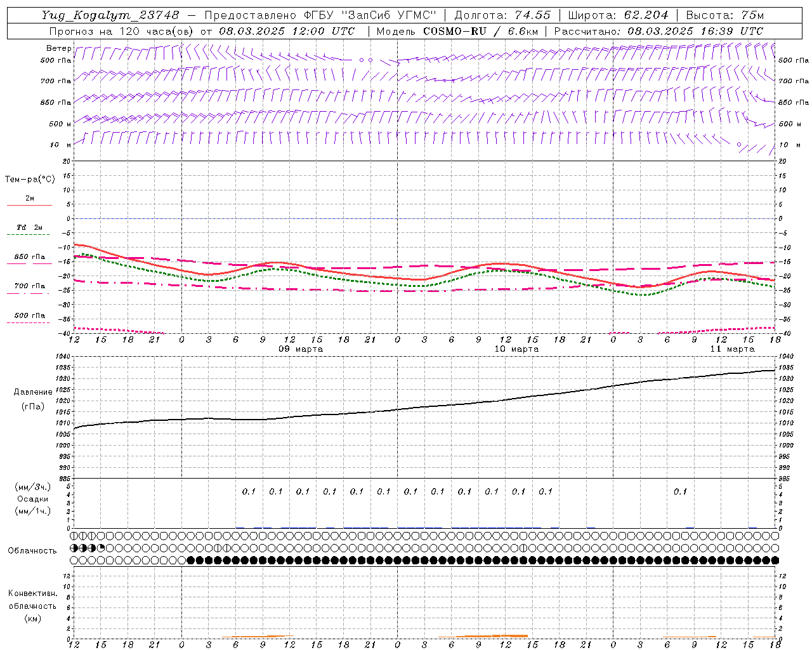
Task: Click the date label 11 марта
Action: tap(732, 349)
